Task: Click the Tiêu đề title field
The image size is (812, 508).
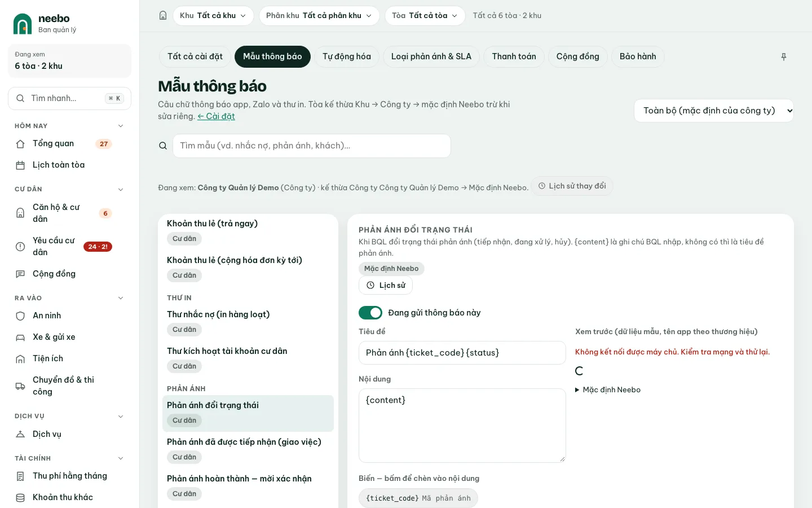Action: [x=462, y=353]
